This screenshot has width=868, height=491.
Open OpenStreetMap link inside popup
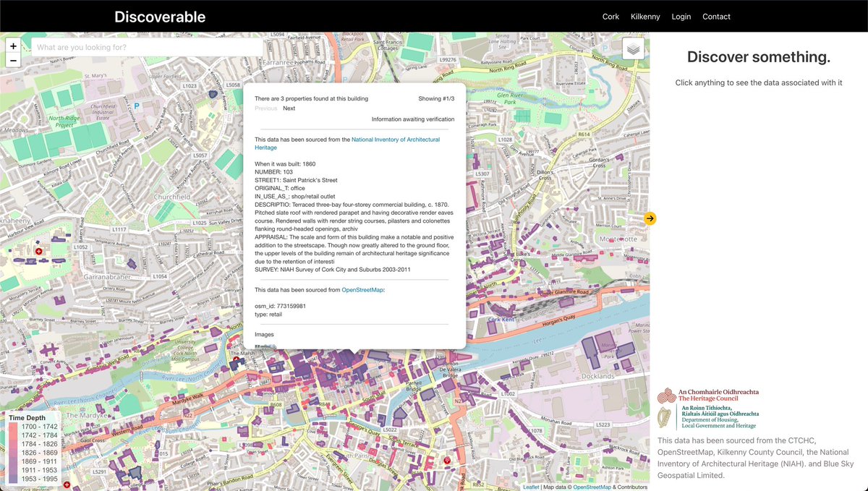coord(362,289)
